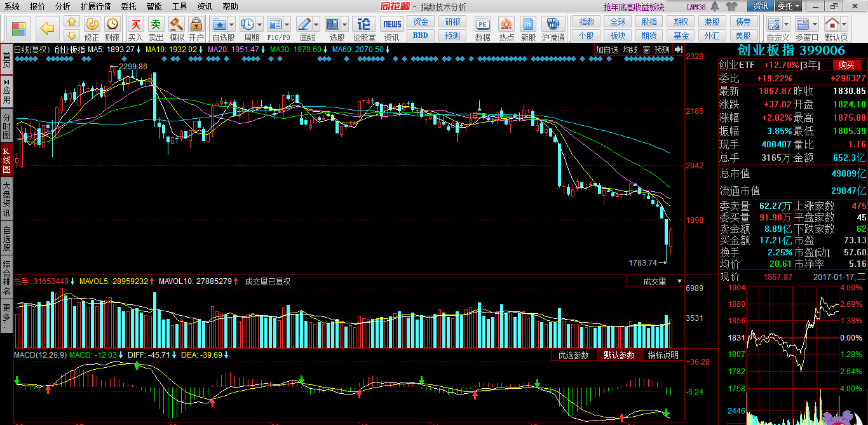The height and width of the screenshot is (425, 868).
Task: Switch to 分时图 side tab
Action: [6, 126]
